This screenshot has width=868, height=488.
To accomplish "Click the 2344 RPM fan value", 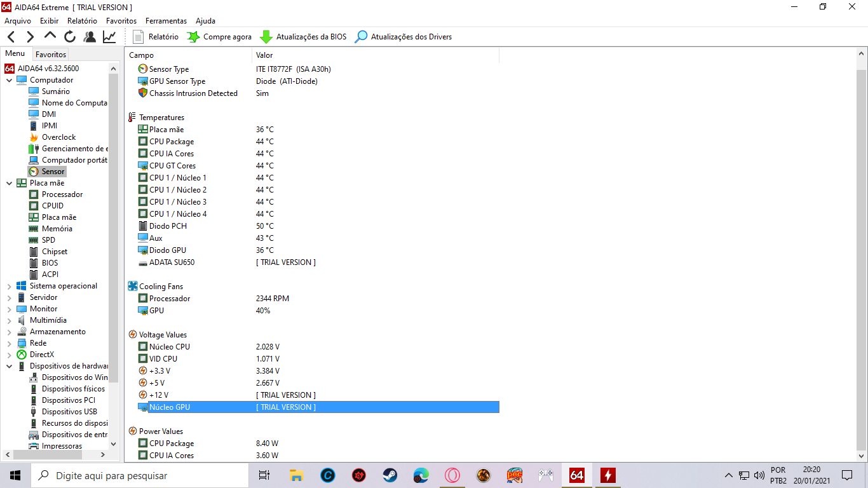I will (273, 299).
